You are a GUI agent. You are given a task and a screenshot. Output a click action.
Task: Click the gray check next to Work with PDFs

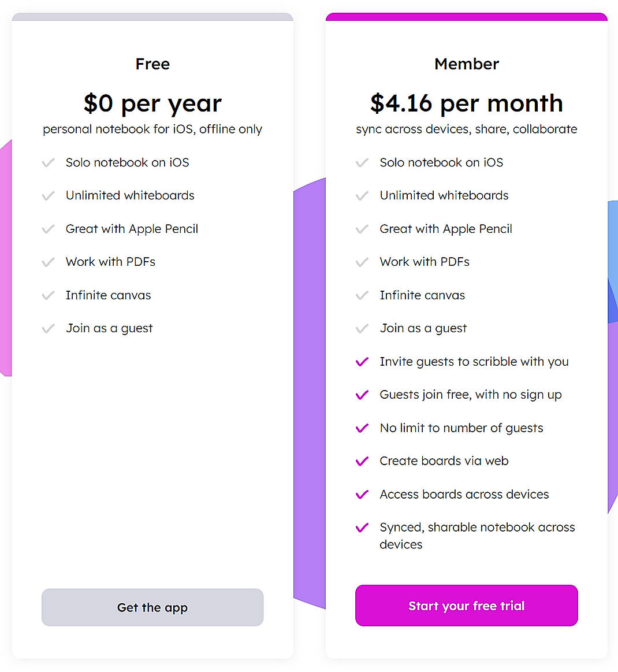[49, 262]
